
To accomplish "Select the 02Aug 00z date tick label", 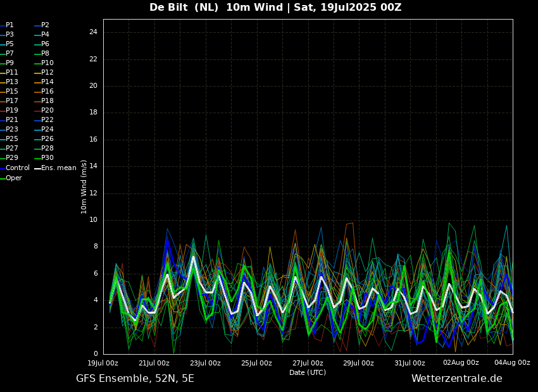I will pyautogui.click(x=461, y=363).
